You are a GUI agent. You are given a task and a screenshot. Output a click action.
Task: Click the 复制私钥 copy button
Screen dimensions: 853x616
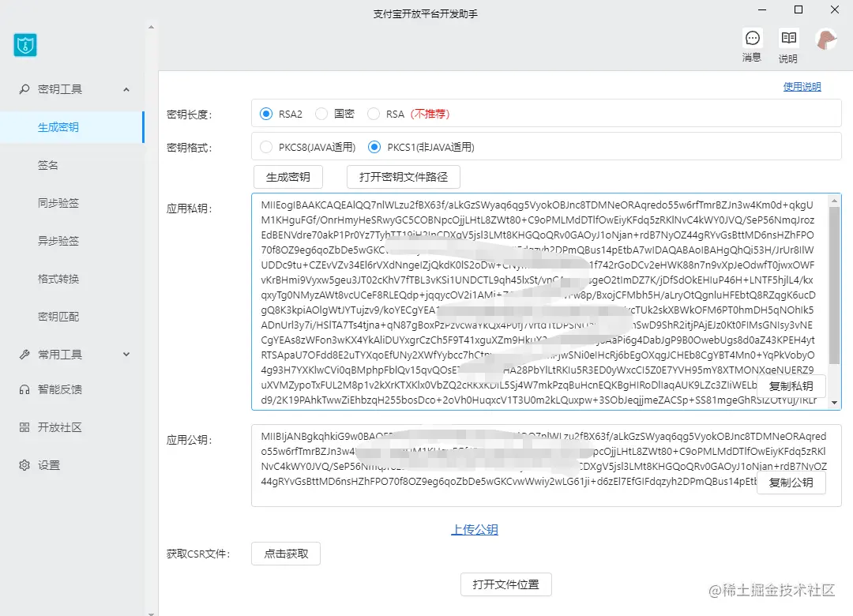791,386
